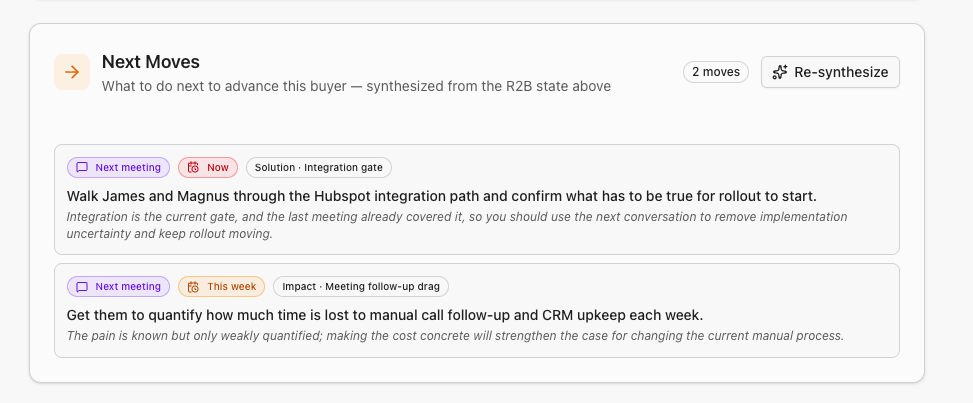Click the integration gate rationale italic text
Screen dimensions: 973x403
[x=457, y=225]
